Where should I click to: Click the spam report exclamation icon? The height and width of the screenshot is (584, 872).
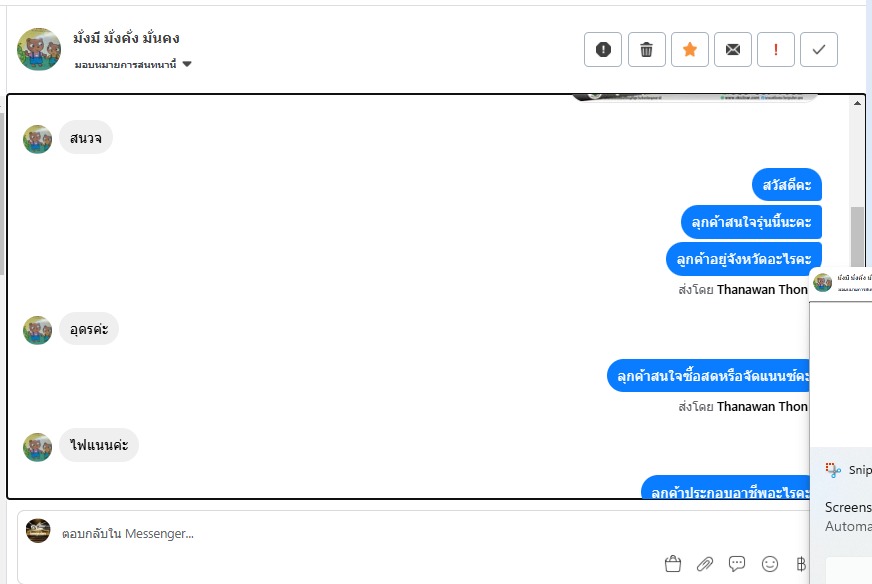[603, 50]
